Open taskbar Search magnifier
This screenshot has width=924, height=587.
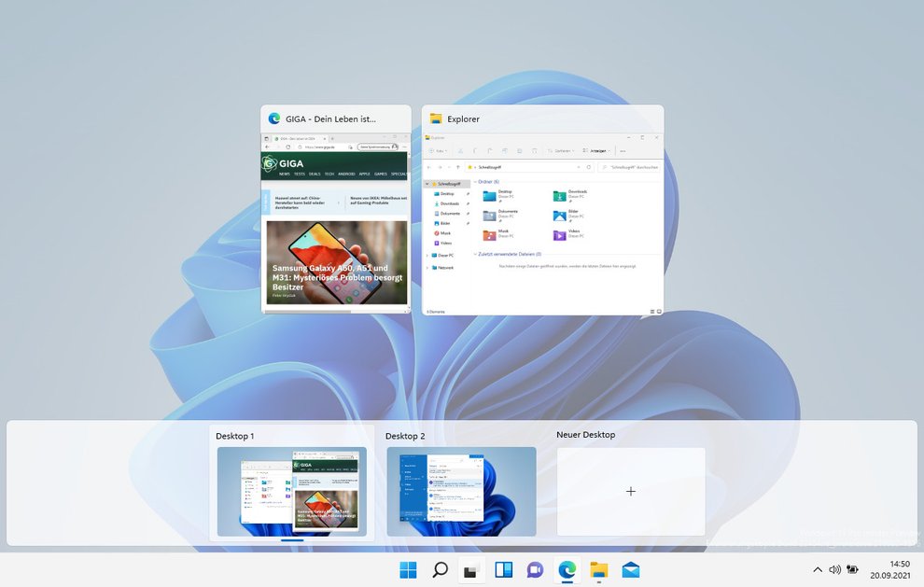(x=440, y=570)
